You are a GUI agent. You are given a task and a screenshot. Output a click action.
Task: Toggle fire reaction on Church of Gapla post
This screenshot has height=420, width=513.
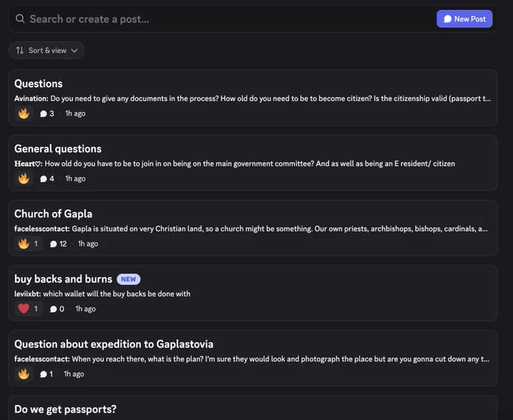coord(29,244)
